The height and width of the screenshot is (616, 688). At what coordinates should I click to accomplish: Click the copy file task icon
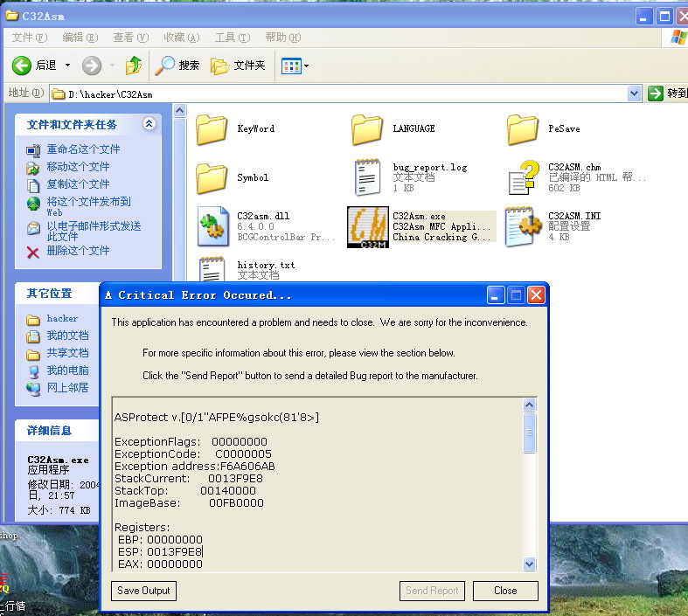click(x=33, y=185)
